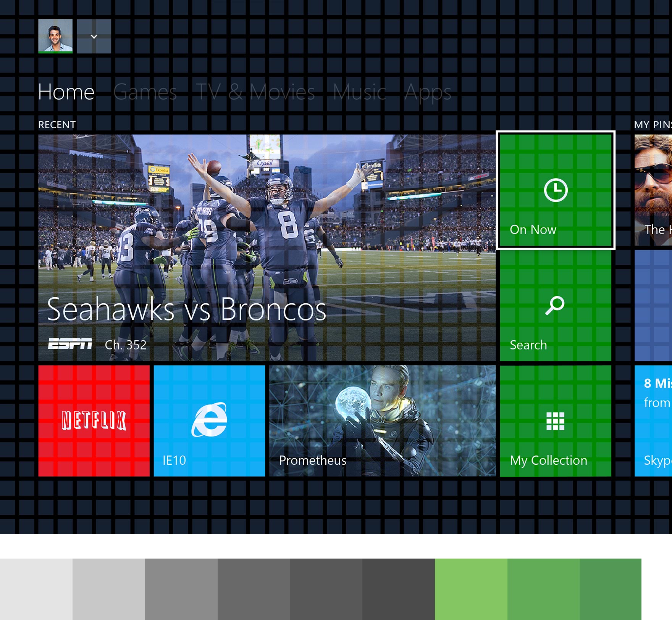Viewport: 672px width, 620px height.
Task: Go to the Apps tab
Action: click(428, 92)
